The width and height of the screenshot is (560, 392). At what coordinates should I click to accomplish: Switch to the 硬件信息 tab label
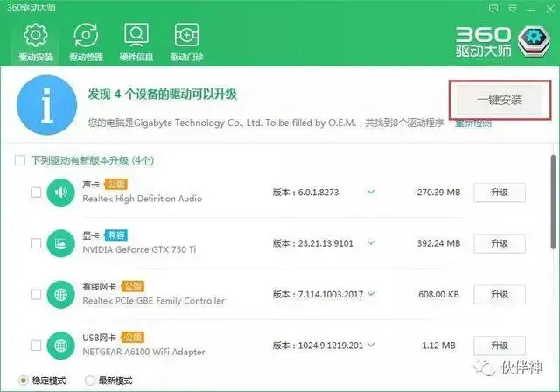coord(136,57)
